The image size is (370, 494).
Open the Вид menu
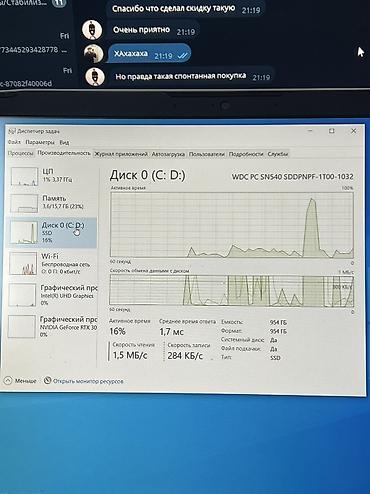coord(64,142)
